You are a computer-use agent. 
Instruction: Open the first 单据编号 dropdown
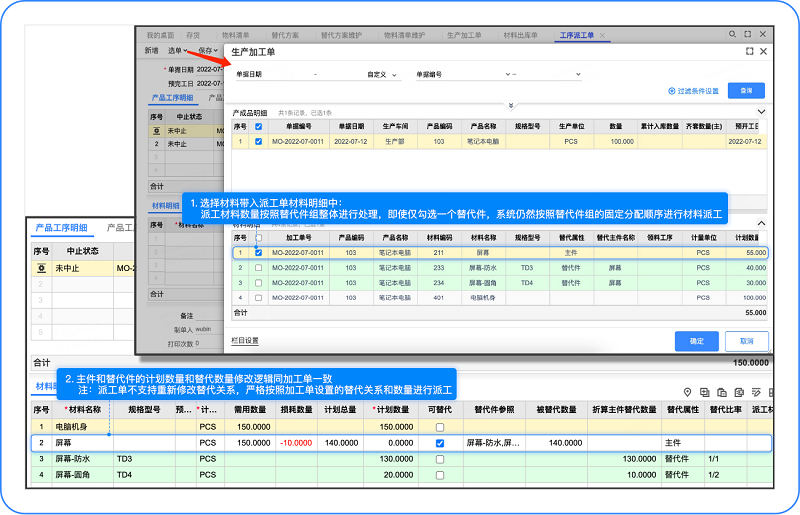[x=507, y=74]
